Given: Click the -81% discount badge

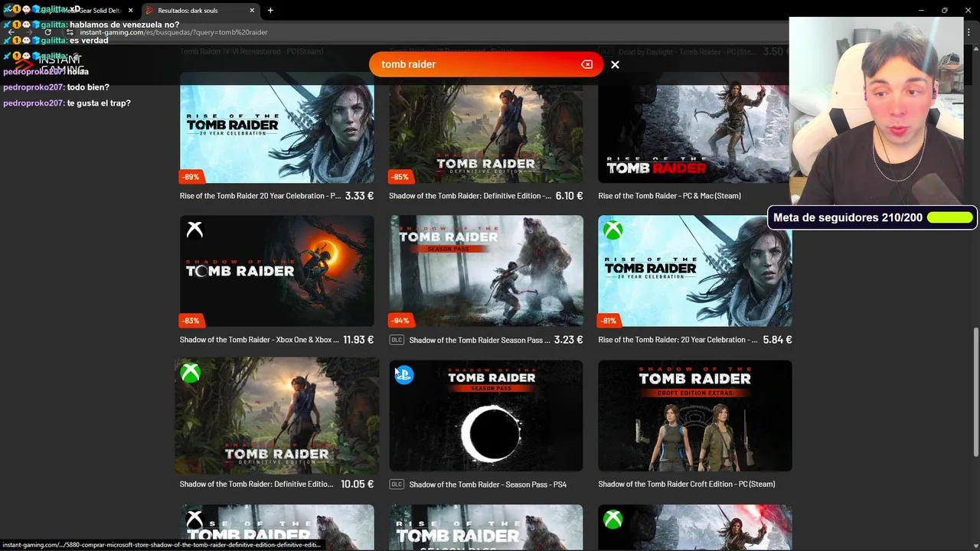Looking at the screenshot, I should point(609,321).
